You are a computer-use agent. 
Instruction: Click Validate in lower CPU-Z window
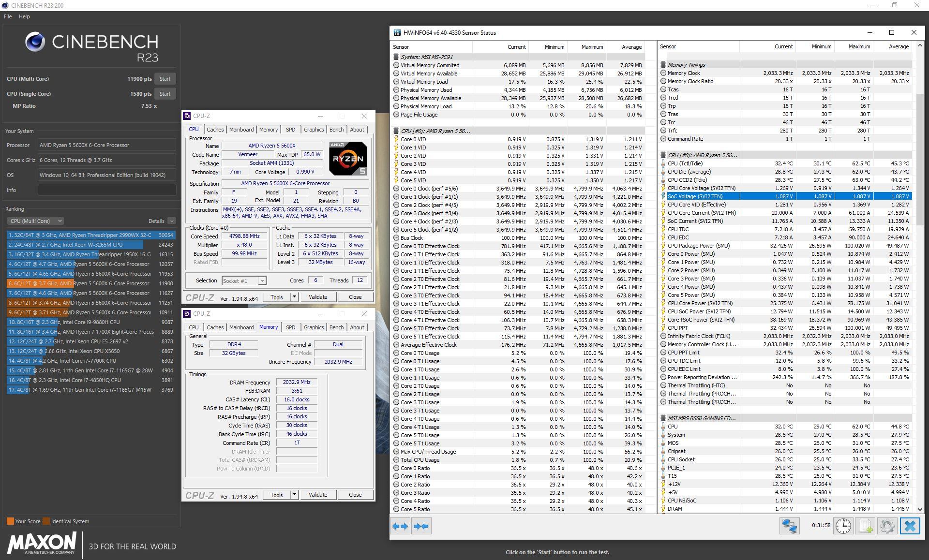[318, 495]
